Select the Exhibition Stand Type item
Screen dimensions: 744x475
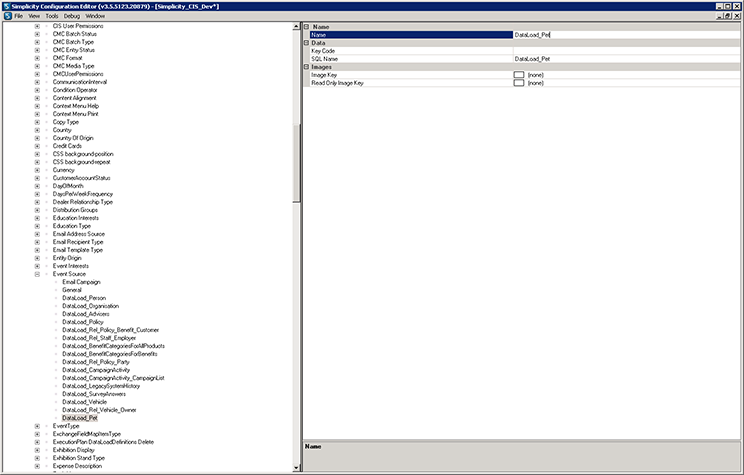79,458
